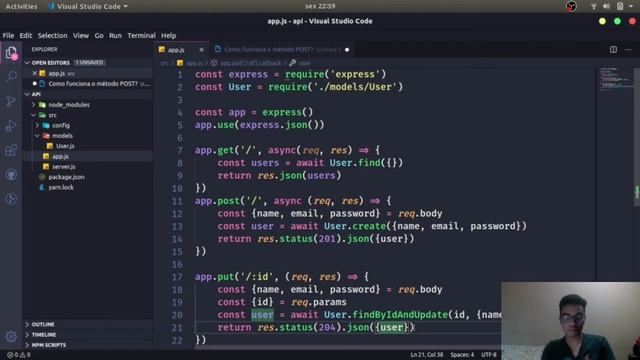
Task: Open the Search view icon
Action: pyautogui.click(x=11, y=76)
